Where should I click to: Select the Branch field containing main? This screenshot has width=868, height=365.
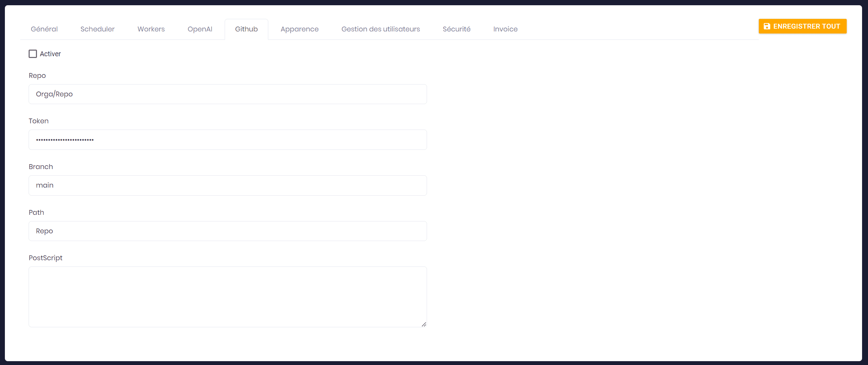(228, 185)
